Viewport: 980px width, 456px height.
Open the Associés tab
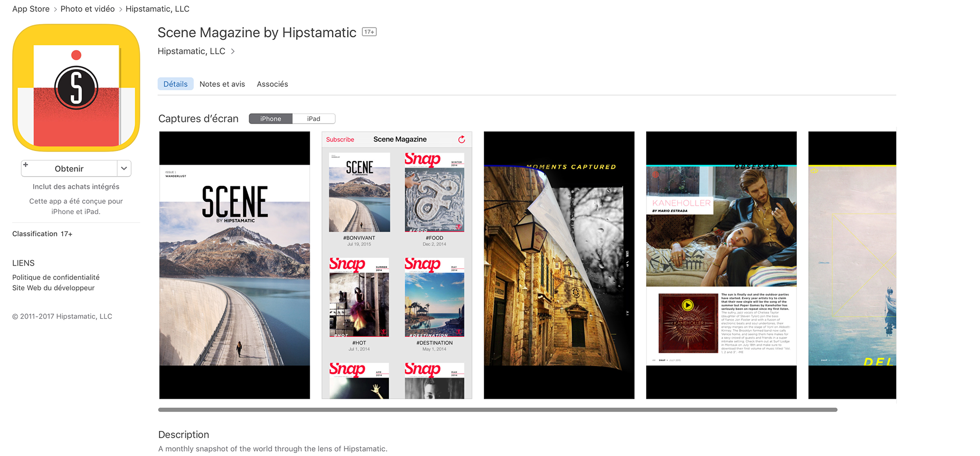(x=272, y=84)
